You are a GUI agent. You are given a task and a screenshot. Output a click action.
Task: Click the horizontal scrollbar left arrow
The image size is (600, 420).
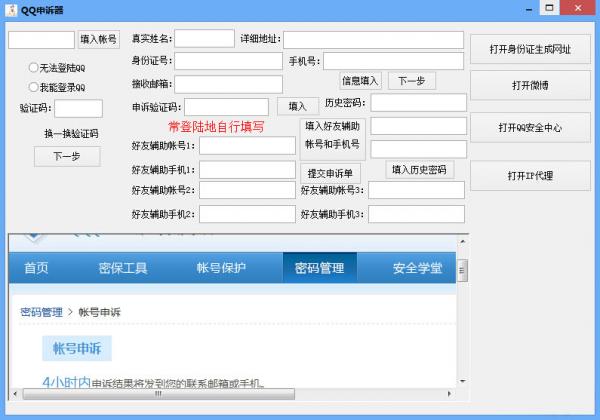[x=15, y=394]
